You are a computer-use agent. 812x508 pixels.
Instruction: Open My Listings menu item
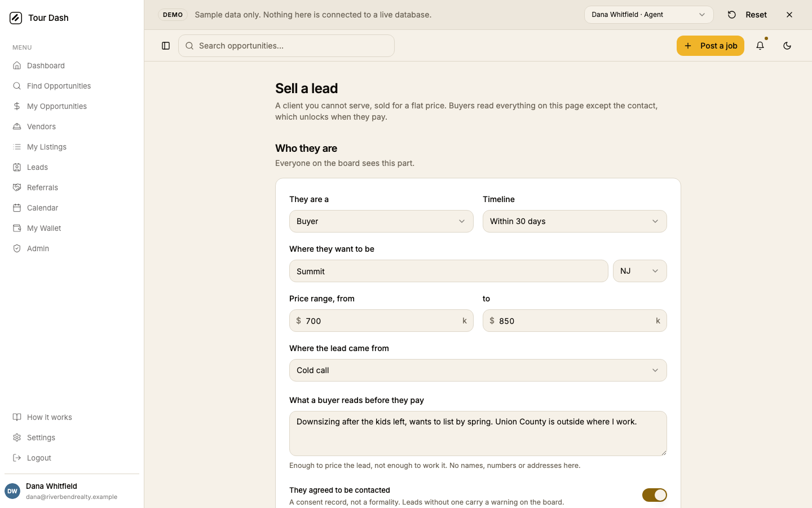click(72, 147)
